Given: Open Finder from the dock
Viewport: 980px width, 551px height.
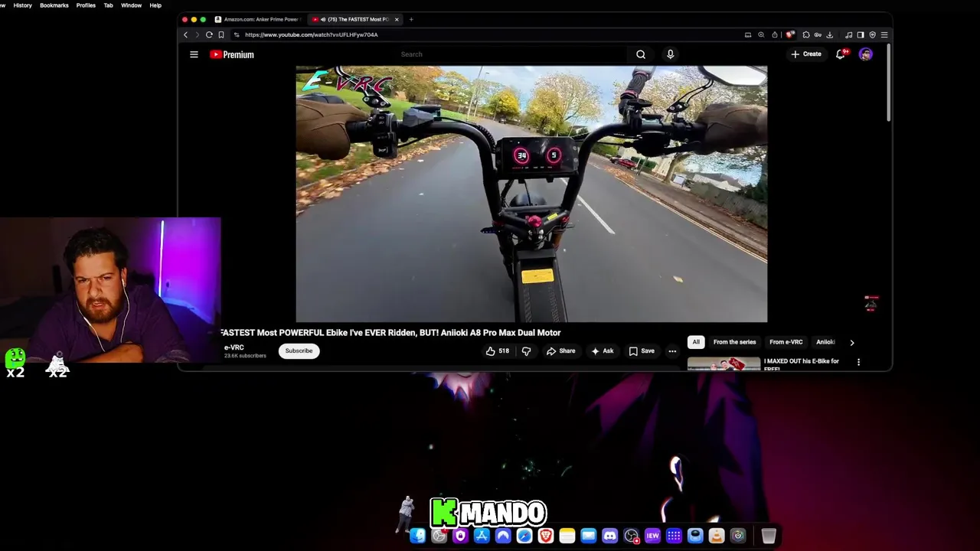Looking at the screenshot, I should point(417,536).
